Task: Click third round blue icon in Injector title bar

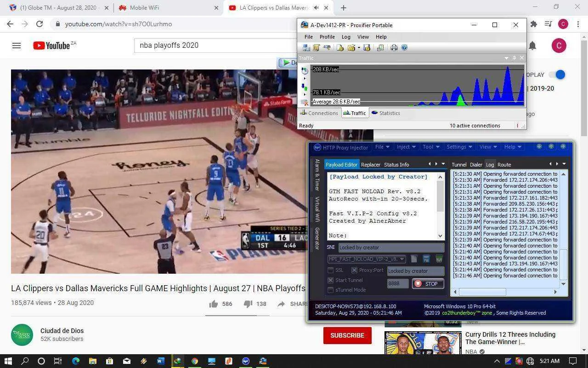Action: point(563,146)
